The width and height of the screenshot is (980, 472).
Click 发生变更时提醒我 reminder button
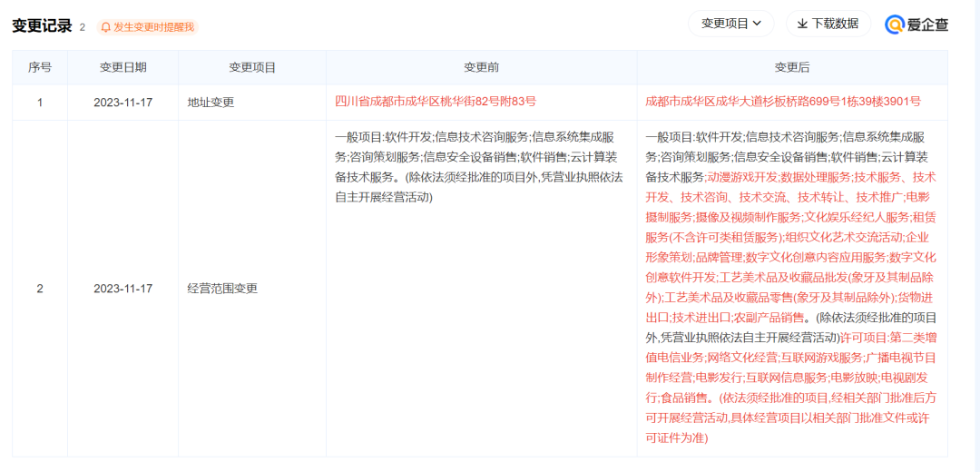148,27
